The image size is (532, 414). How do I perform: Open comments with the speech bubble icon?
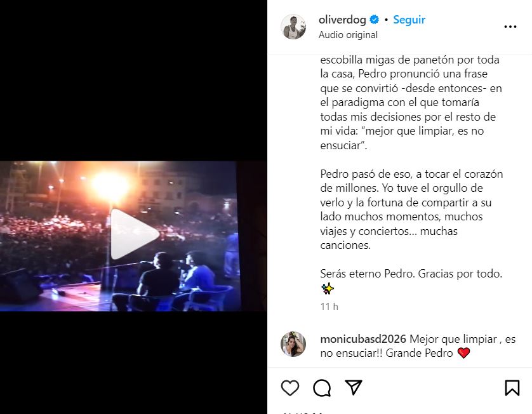[x=322, y=387]
